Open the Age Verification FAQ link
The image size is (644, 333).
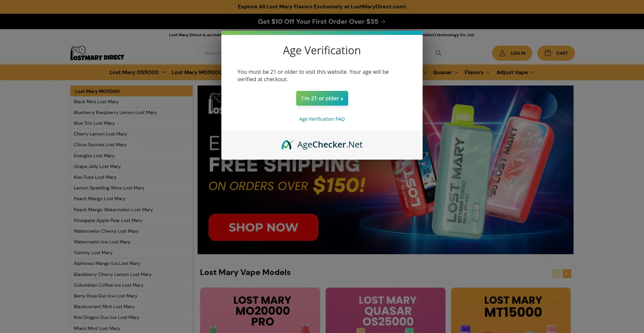point(322,119)
